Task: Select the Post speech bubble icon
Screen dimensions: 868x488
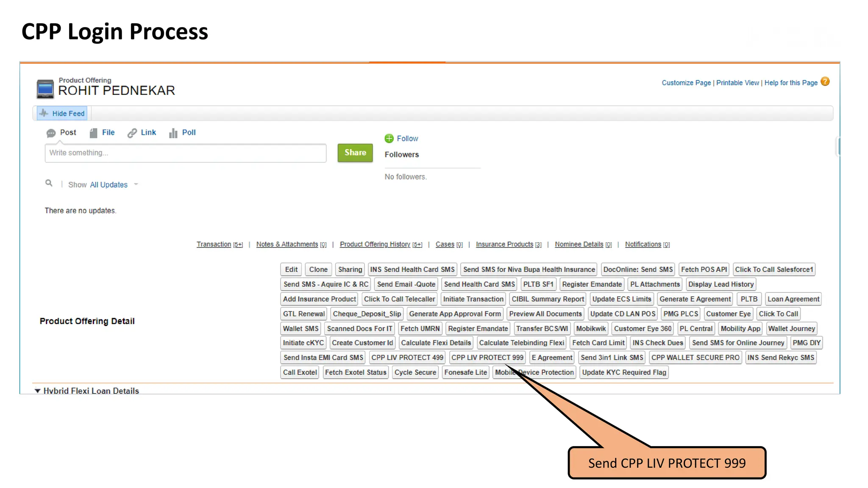Action: point(51,133)
